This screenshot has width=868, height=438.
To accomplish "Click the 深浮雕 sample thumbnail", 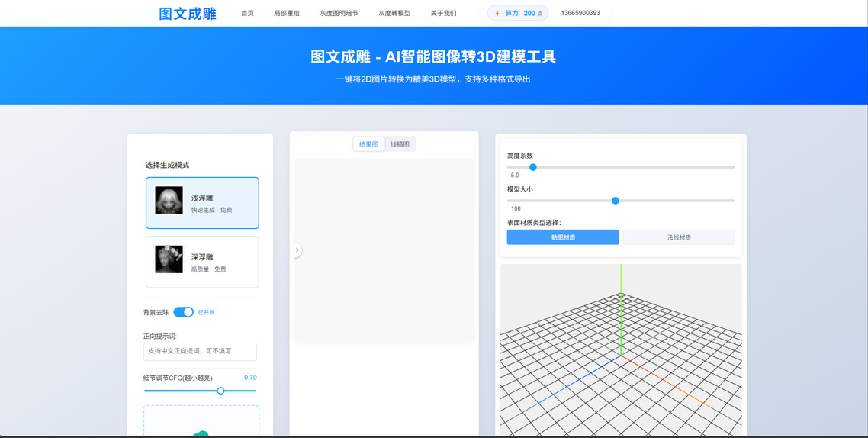I will pyautogui.click(x=169, y=259).
